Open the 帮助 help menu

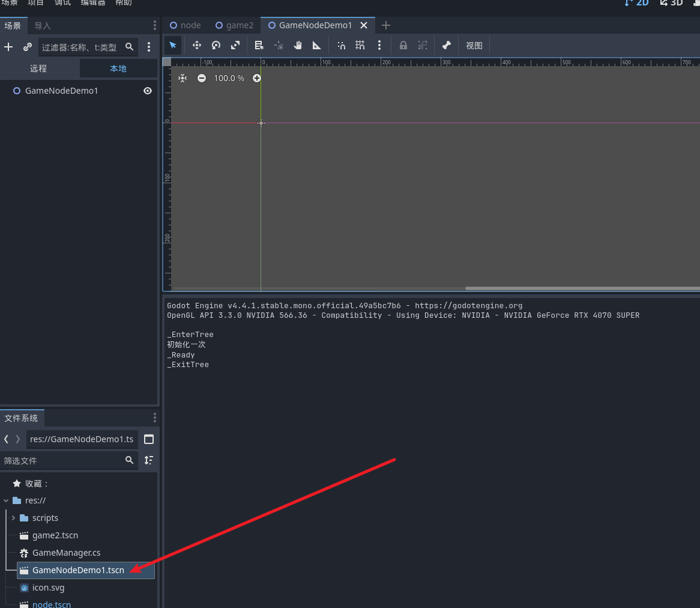(124, 3)
